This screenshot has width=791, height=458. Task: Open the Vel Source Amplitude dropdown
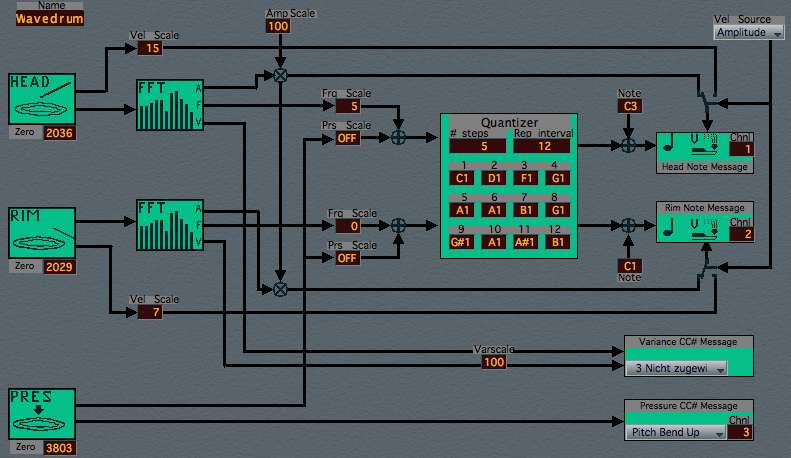pos(749,33)
